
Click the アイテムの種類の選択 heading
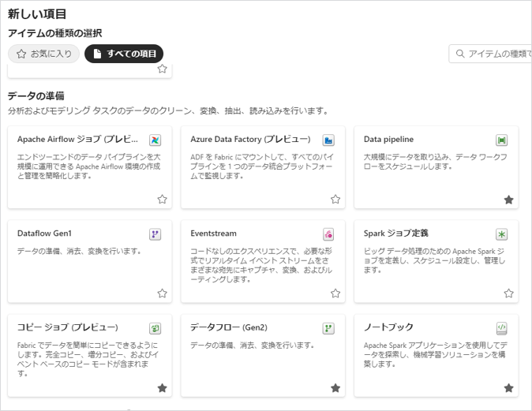55,33
